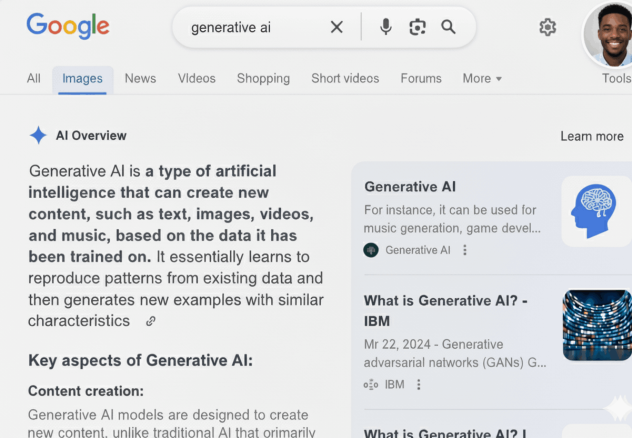Select the Images tab

coord(82,79)
